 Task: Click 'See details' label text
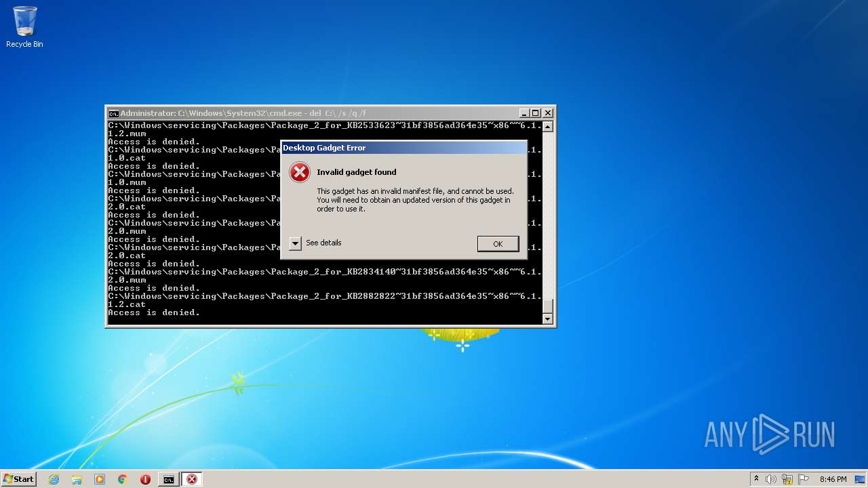[323, 243]
